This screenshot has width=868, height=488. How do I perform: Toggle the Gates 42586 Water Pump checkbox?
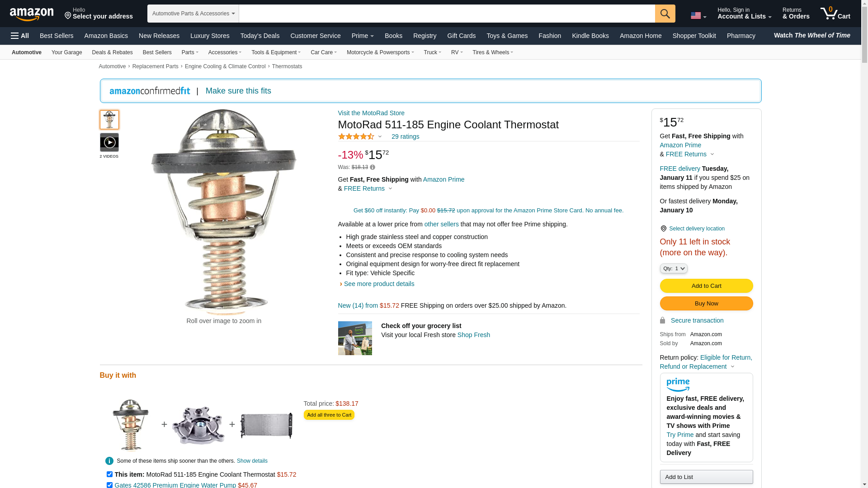point(109,485)
